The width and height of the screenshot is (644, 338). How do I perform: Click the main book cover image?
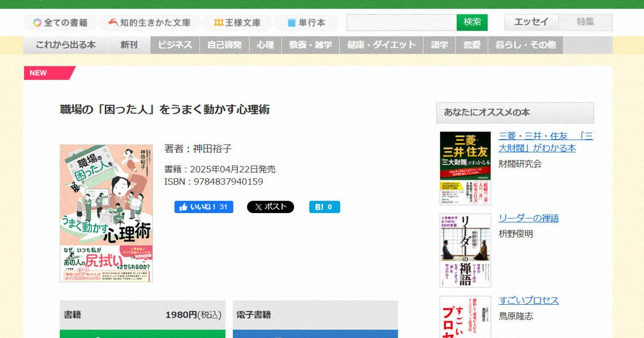[x=106, y=213]
